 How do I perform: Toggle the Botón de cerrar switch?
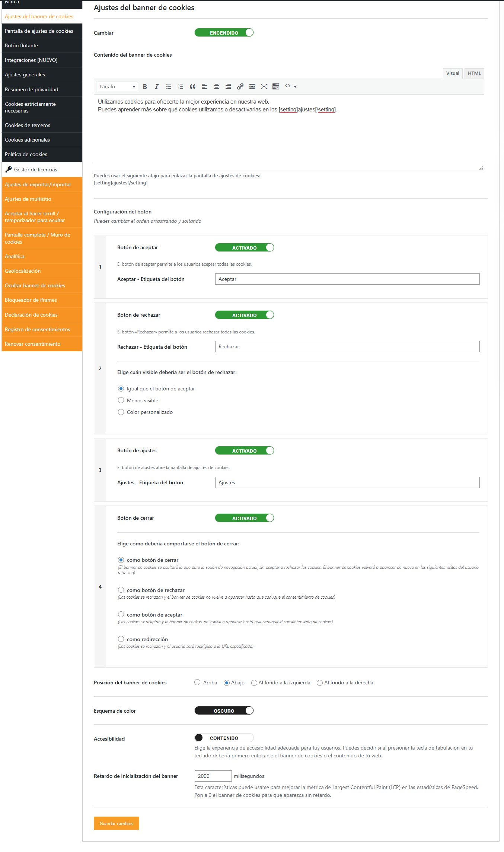pos(245,518)
